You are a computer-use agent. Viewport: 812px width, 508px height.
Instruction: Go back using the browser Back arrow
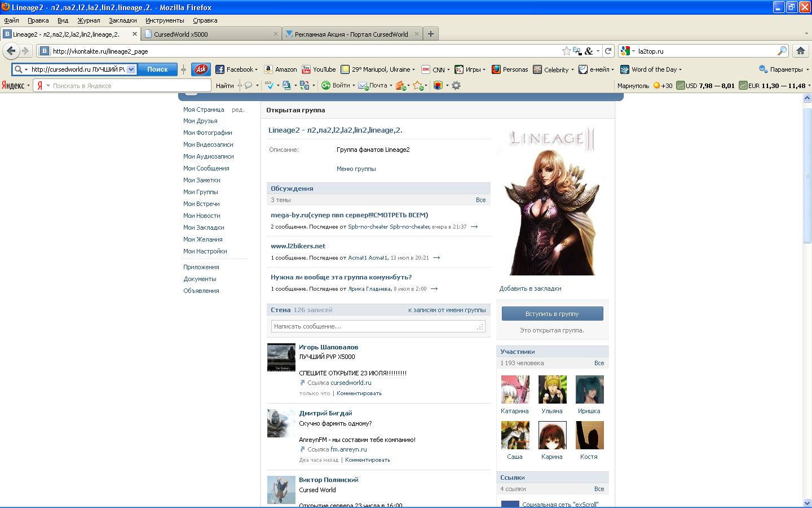(x=11, y=51)
